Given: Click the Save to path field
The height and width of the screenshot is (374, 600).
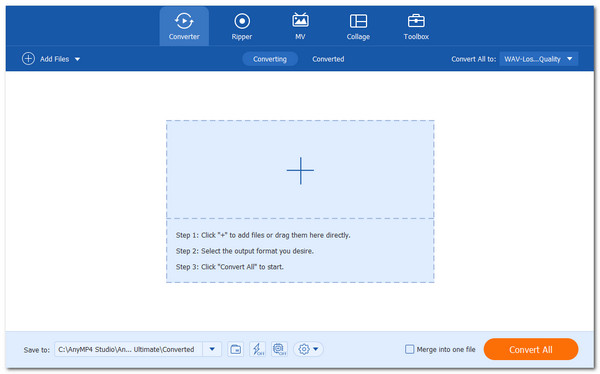Looking at the screenshot, I should click(x=129, y=349).
